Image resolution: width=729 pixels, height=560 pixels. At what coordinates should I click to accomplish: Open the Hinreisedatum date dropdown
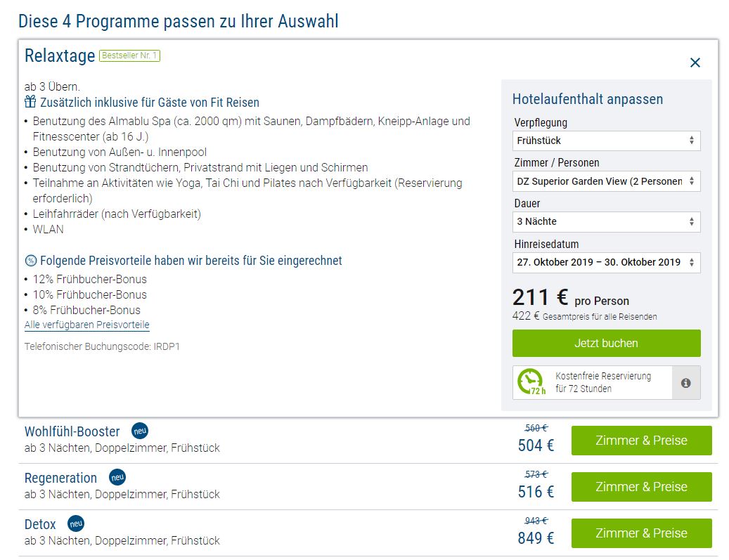coord(606,262)
